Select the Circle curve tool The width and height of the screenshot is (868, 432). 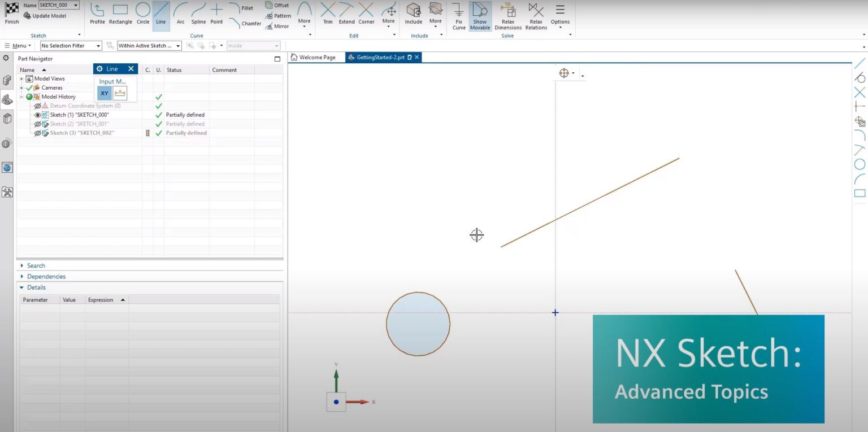tap(143, 14)
